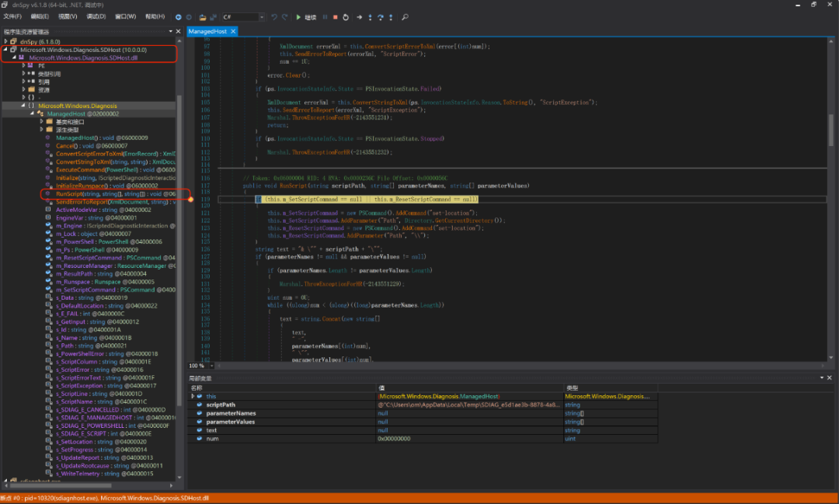Click the Restart debugging icon
The image size is (839, 504).
click(346, 16)
